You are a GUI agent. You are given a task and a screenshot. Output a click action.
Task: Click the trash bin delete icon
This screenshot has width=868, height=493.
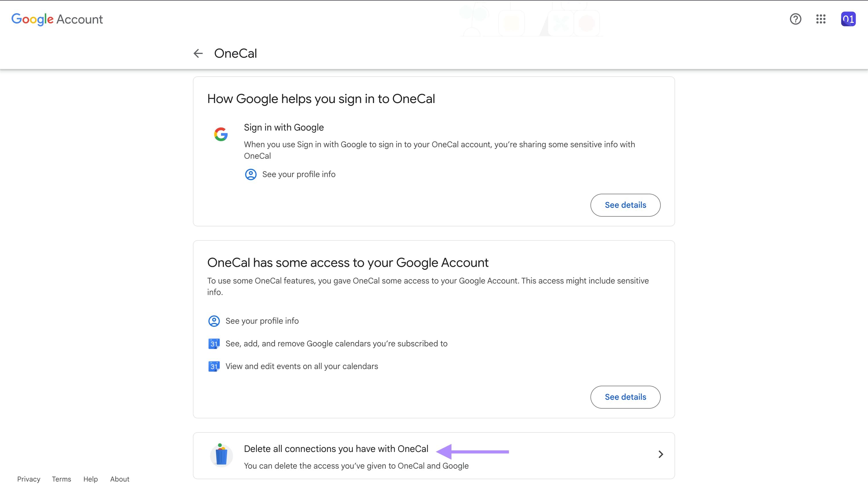(x=222, y=455)
